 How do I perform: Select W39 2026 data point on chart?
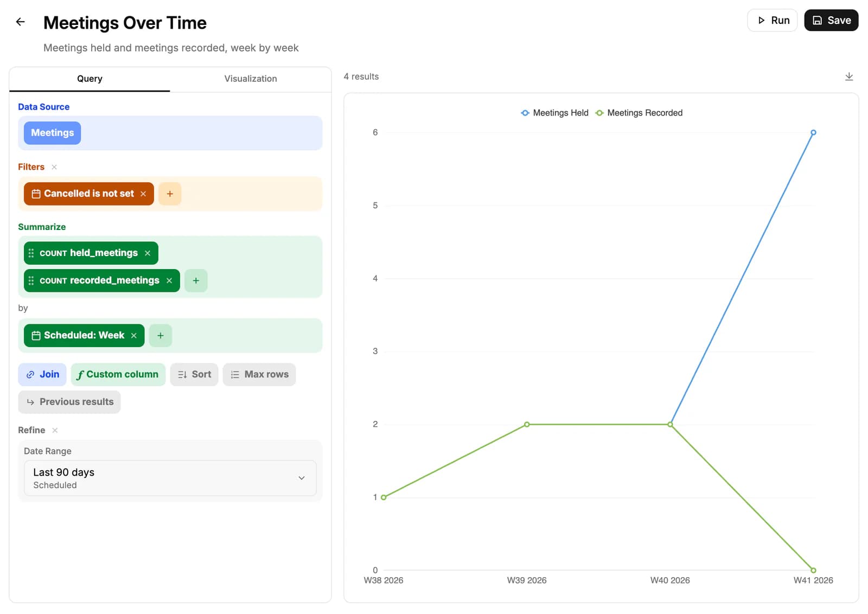tap(527, 424)
